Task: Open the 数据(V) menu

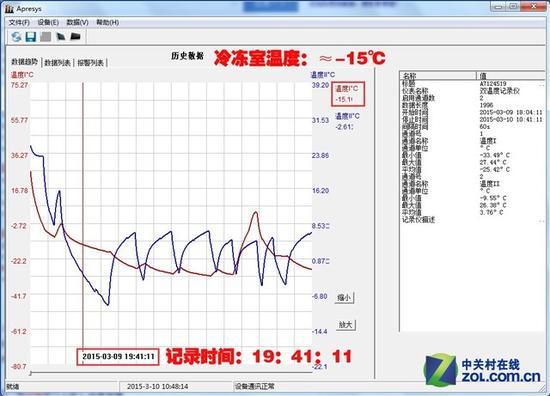Action: (x=78, y=22)
